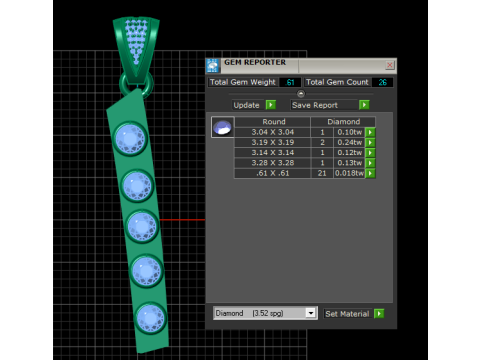The image size is (480, 360).
Task: Select the .61 X .61 size cell
Action: pos(273,173)
